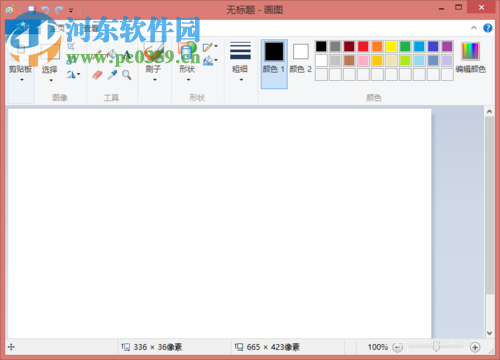Pick the purple palette swatch
This screenshot has width=500, height=360.
coord(447,46)
